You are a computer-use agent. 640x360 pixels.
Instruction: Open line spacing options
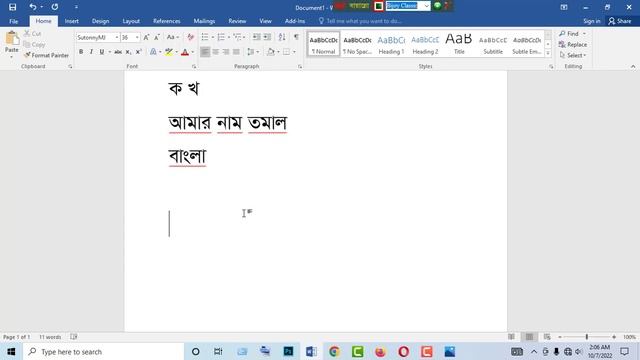tap(253, 52)
